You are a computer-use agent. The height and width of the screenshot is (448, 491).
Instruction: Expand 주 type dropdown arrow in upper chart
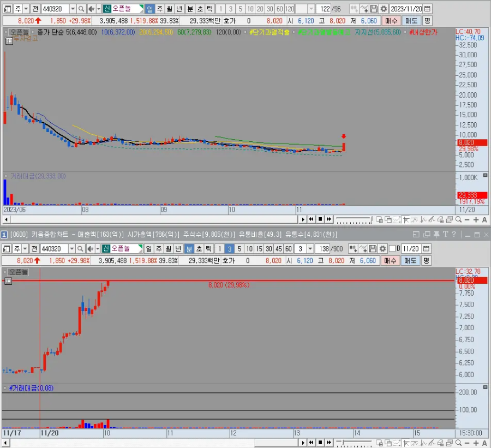pos(26,9)
